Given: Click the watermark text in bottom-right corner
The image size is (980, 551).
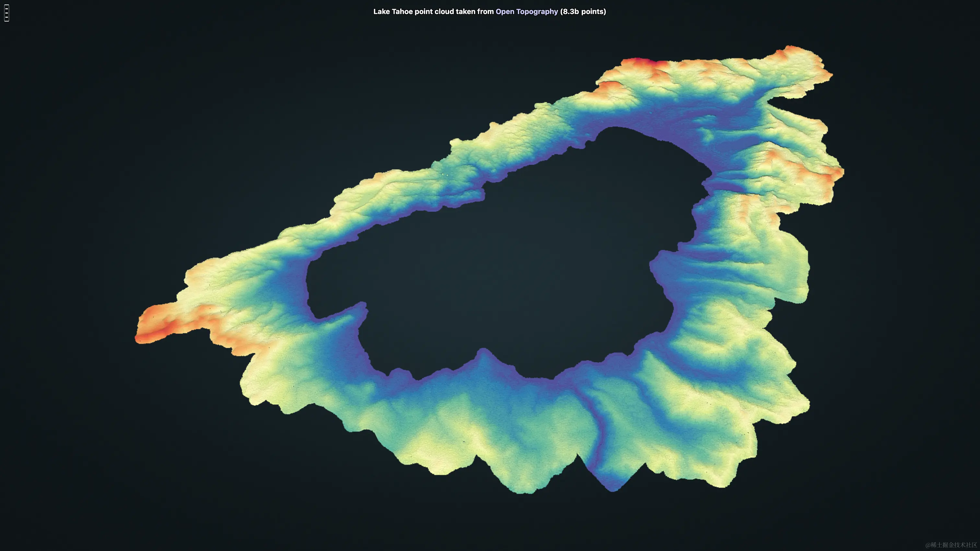Looking at the screenshot, I should (x=951, y=545).
